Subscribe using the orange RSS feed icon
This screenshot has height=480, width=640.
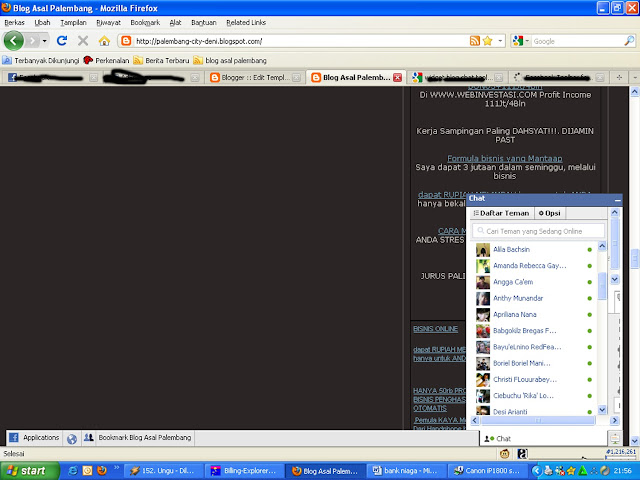point(475,41)
